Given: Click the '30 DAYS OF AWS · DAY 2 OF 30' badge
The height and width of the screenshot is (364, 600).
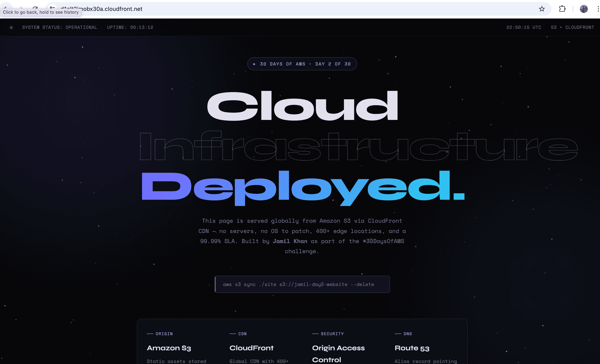Looking at the screenshot, I should tap(302, 64).
